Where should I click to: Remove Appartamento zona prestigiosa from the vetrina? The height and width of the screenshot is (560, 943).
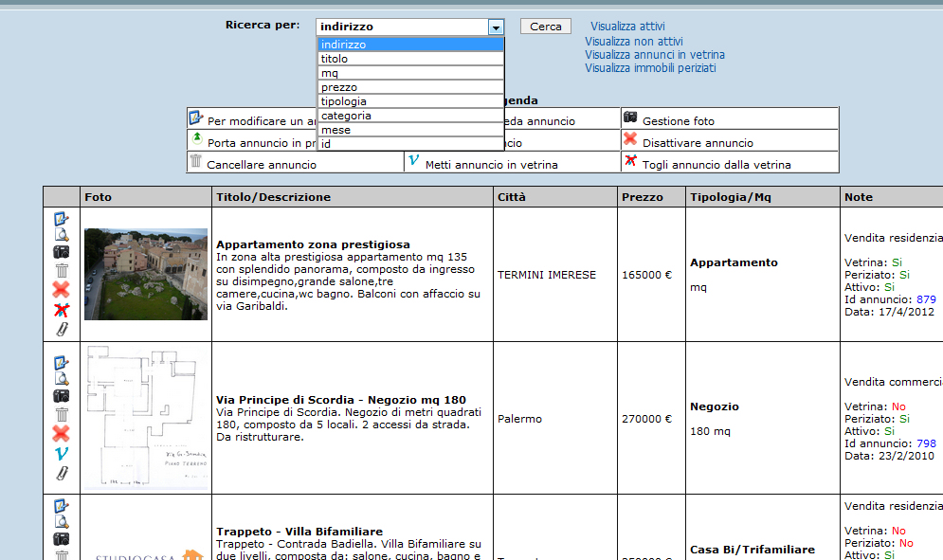pos(62,310)
